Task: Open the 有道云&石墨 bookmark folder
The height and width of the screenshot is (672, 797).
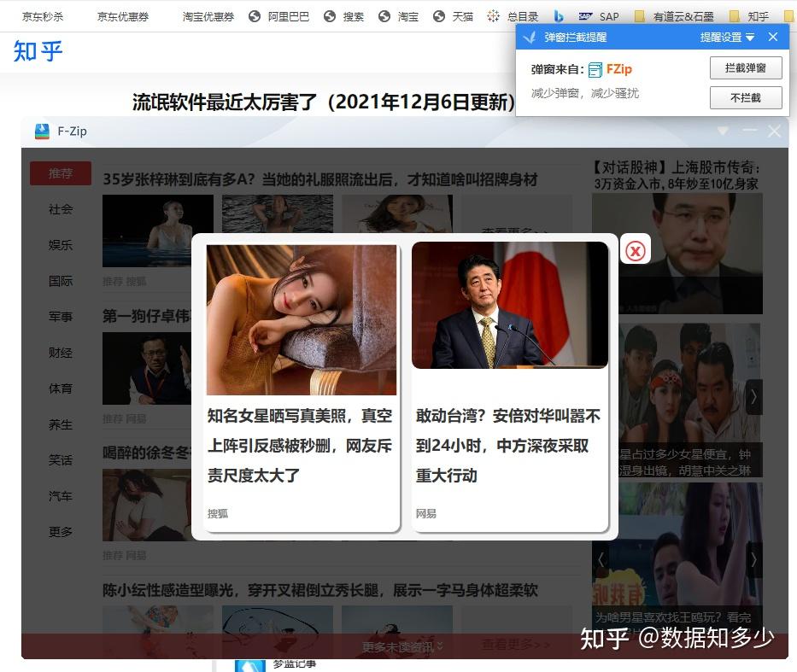Action: pyautogui.click(x=674, y=17)
